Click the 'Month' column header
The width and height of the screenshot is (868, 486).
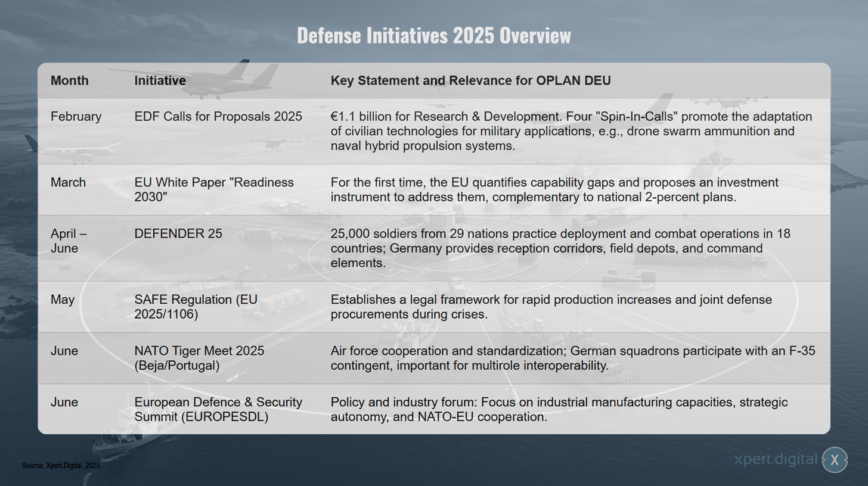click(x=70, y=80)
